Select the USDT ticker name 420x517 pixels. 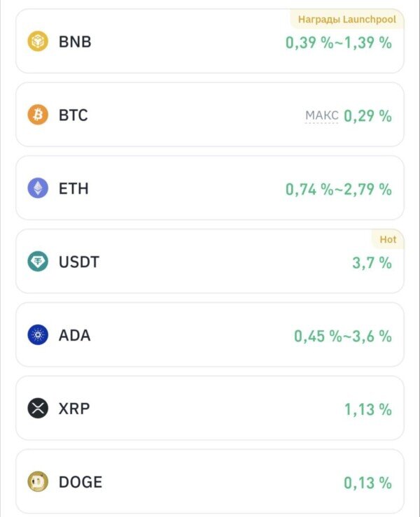79,262
